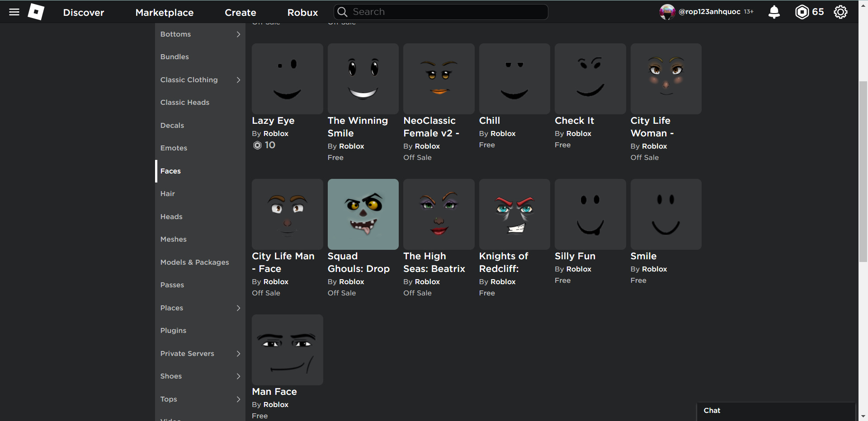Open the notifications bell
The image size is (868, 421).
(774, 12)
